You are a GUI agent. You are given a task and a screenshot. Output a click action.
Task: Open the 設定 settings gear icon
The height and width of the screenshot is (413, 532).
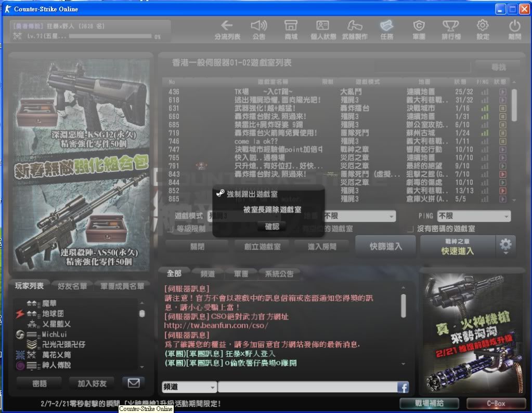coord(483,30)
